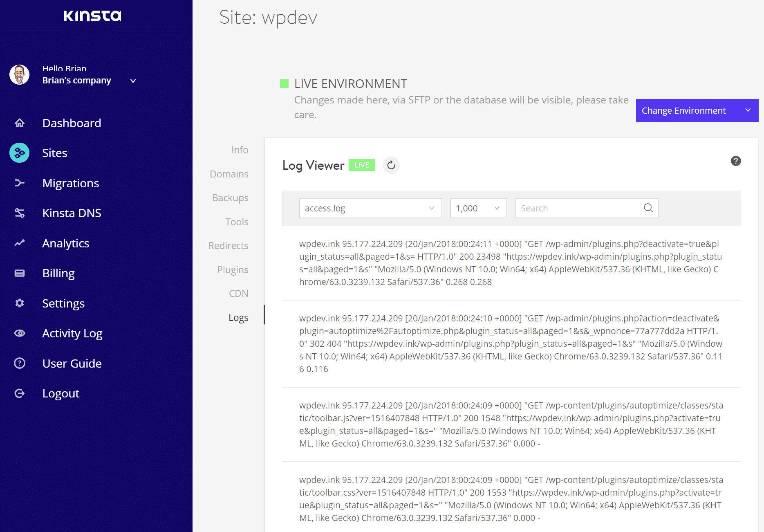The width and height of the screenshot is (764, 532).
Task: Click the Migrations arrow icon
Action: tap(20, 183)
